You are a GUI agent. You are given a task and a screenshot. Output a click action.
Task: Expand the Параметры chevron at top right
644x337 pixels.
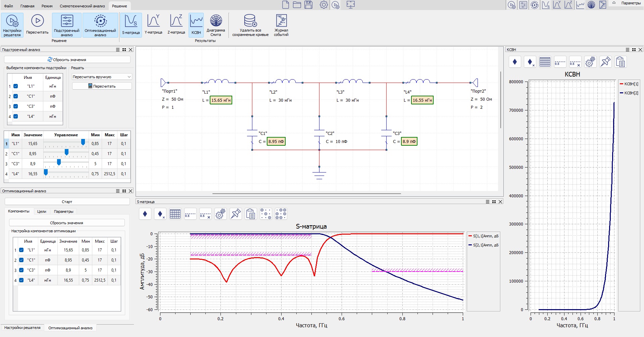(614, 3)
